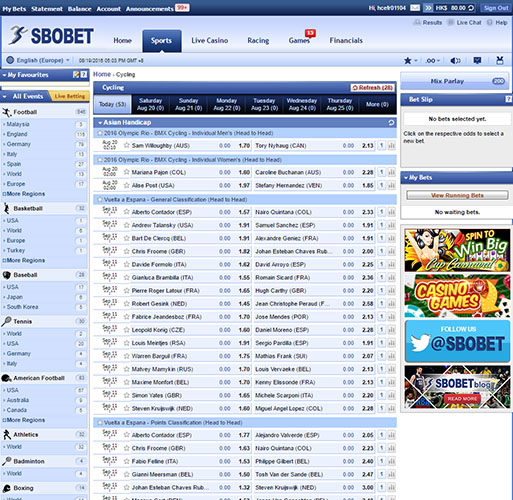Open statistics chart for Mariana Pajon row
The height and width of the screenshot is (500, 513).
point(391,172)
